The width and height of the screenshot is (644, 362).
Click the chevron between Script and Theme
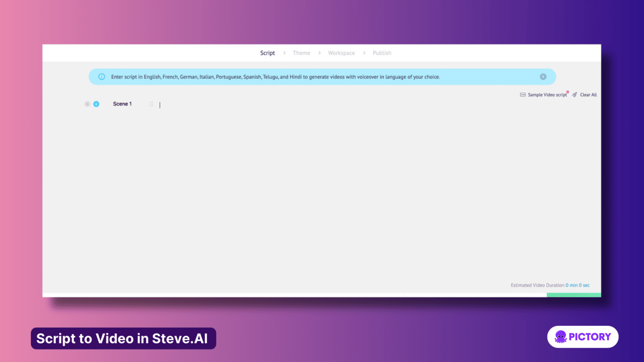(284, 53)
